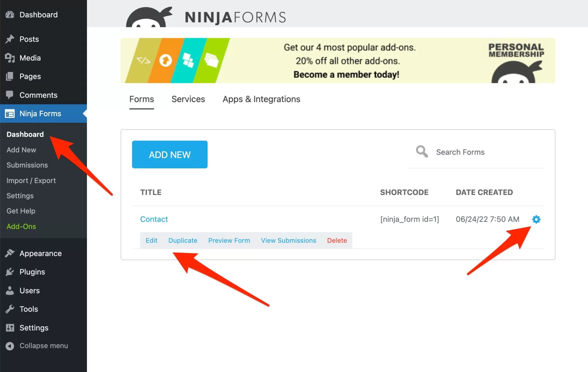Viewport: 588px width, 372px height.
Task: Duplicate the Contact form
Action: tap(183, 240)
